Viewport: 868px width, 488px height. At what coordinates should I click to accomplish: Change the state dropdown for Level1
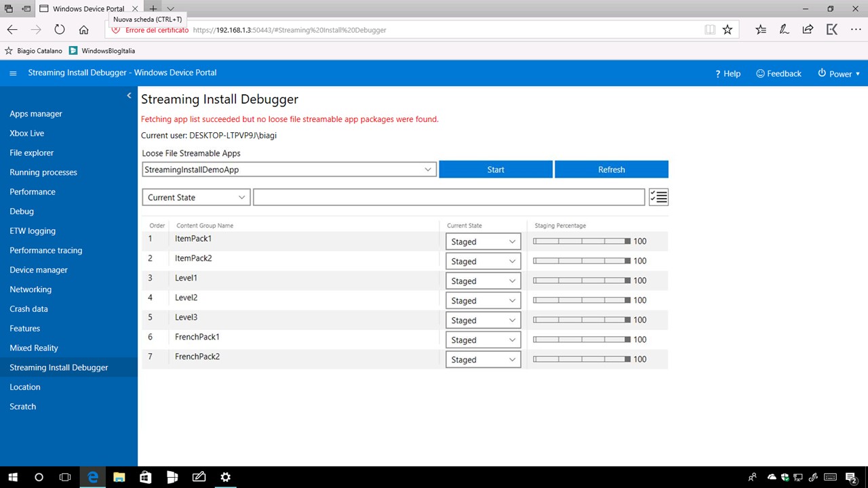[x=483, y=281]
